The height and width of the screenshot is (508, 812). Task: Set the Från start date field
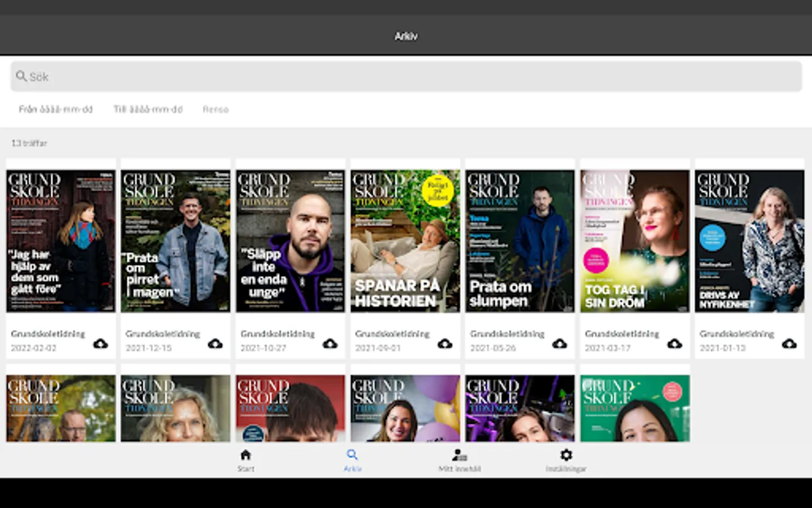(x=56, y=110)
